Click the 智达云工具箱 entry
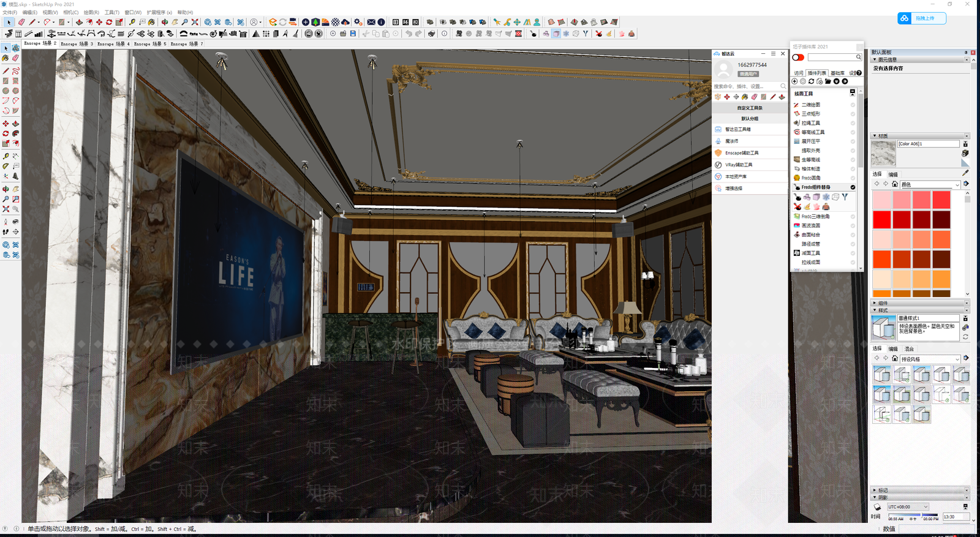 point(749,129)
